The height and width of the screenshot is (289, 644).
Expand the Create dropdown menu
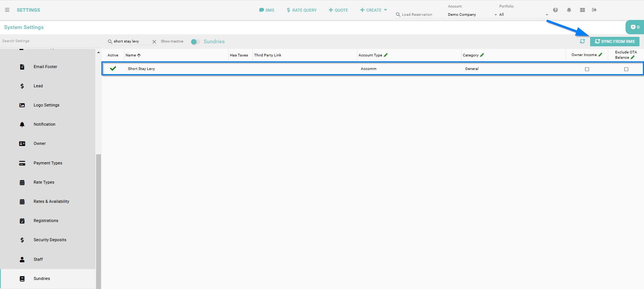[x=373, y=10]
